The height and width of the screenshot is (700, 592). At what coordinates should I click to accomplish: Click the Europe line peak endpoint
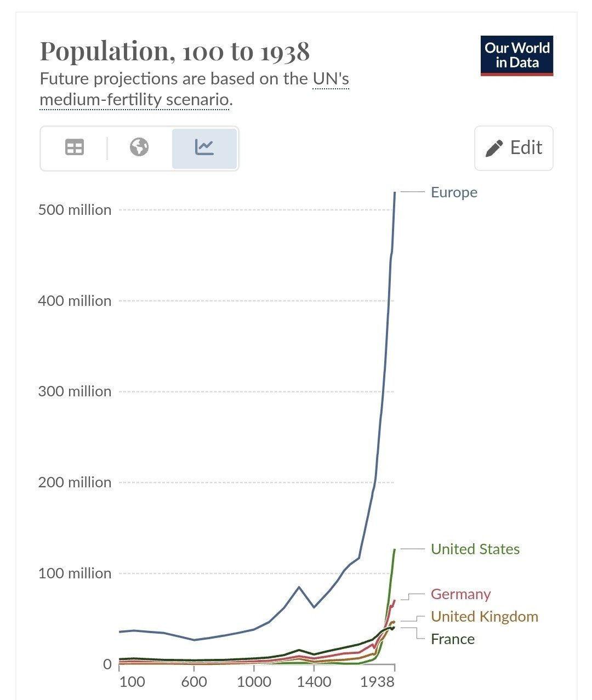coord(395,193)
